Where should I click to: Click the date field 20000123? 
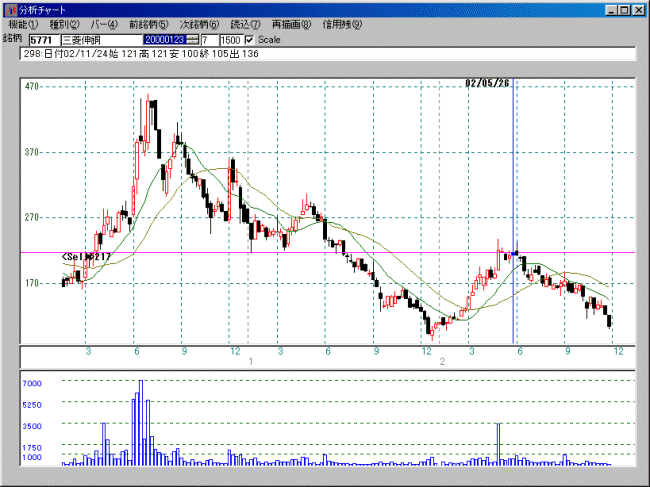165,40
